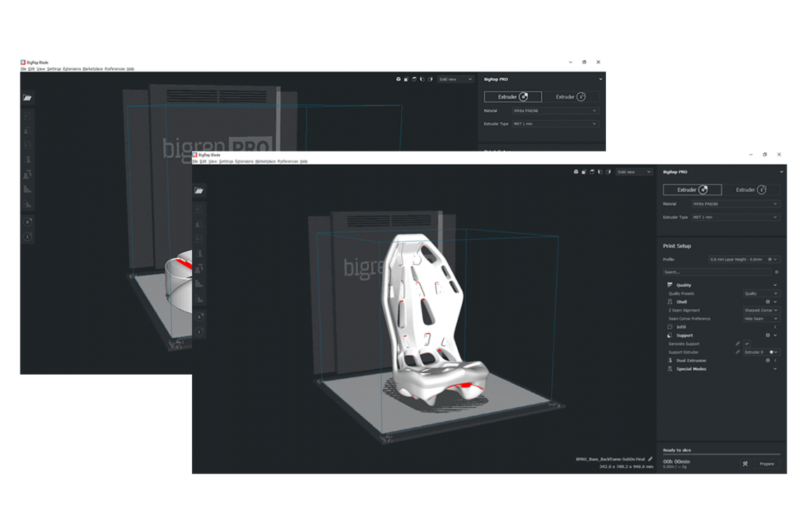
Task: Collapse BigRep PRO panel in front window
Action: coord(781,172)
